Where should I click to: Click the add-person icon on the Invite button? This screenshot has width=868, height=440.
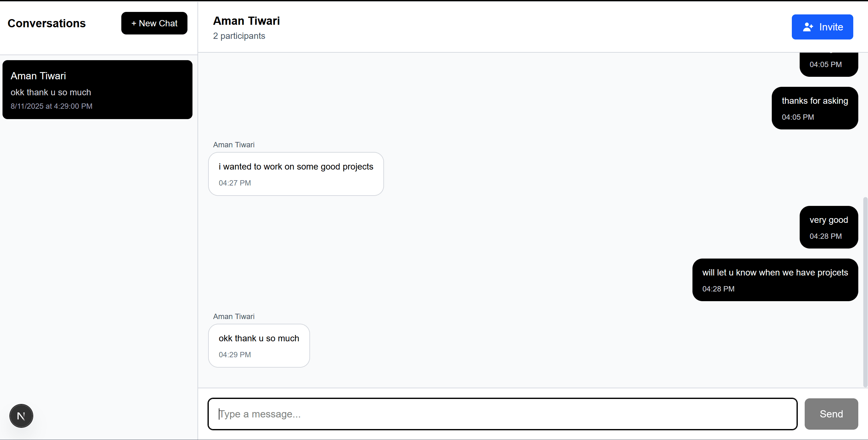point(808,27)
